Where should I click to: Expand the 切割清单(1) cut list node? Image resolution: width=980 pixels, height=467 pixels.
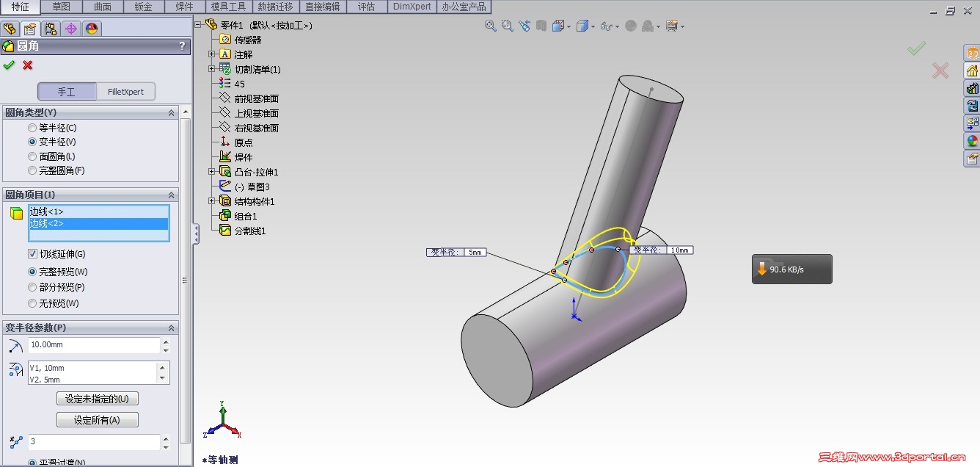tap(212, 69)
